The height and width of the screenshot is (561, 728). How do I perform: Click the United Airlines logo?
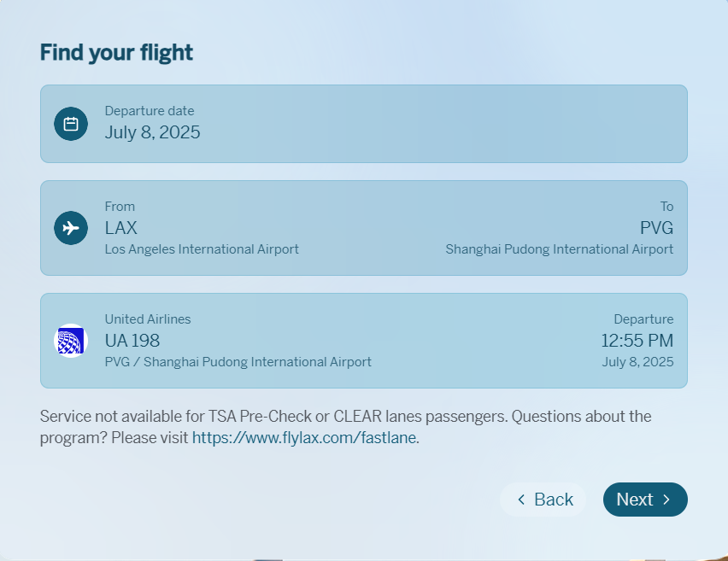coord(71,341)
